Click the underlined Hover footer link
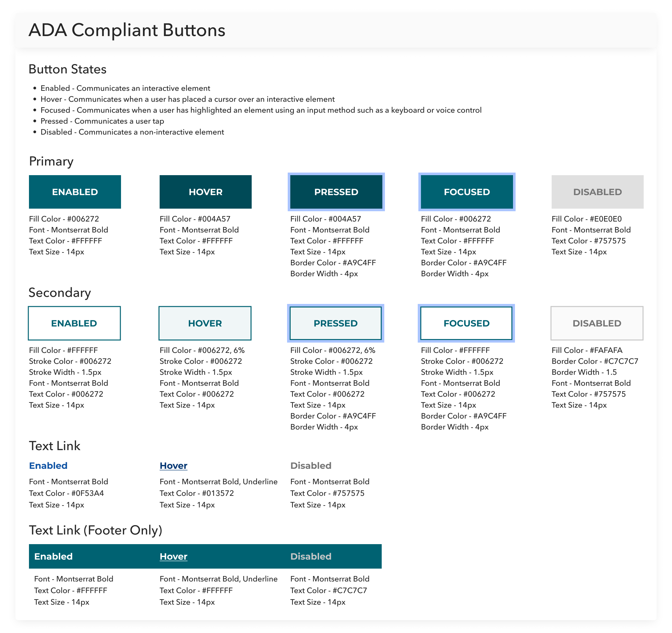This screenshot has width=672, height=633. pyautogui.click(x=173, y=556)
